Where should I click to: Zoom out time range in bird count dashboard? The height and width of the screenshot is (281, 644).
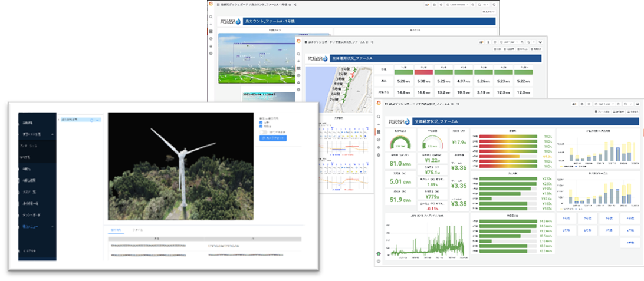473,4
